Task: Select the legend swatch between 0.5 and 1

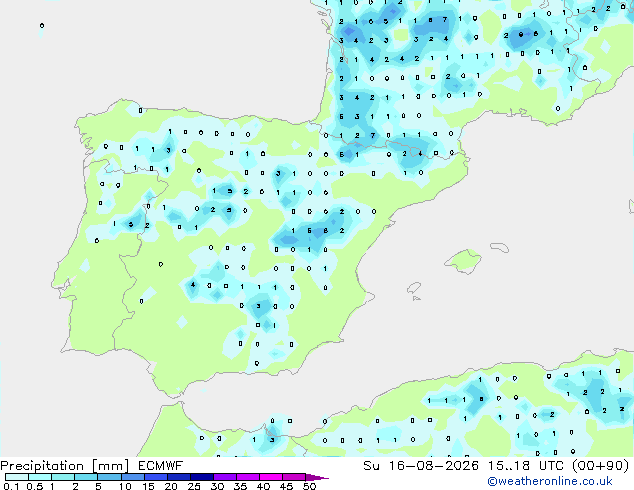Action: click(40, 477)
